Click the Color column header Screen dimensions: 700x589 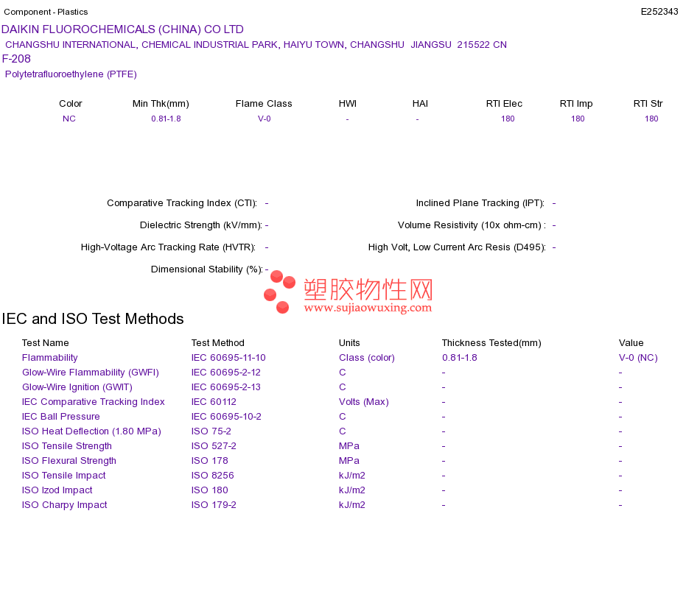pyautogui.click(x=71, y=104)
